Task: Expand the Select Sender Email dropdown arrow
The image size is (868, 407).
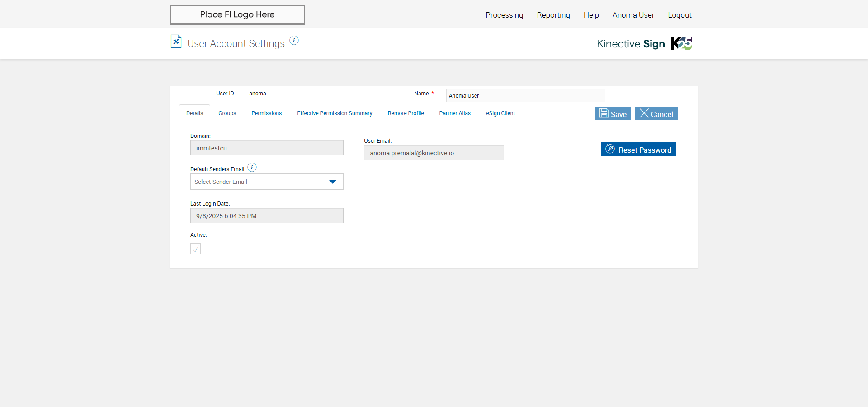Action: tap(333, 182)
